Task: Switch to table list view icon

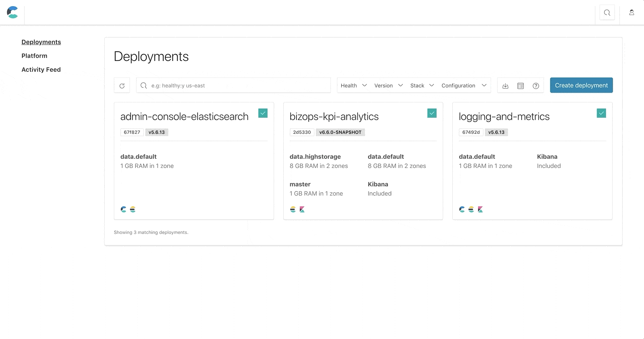Action: (x=521, y=86)
